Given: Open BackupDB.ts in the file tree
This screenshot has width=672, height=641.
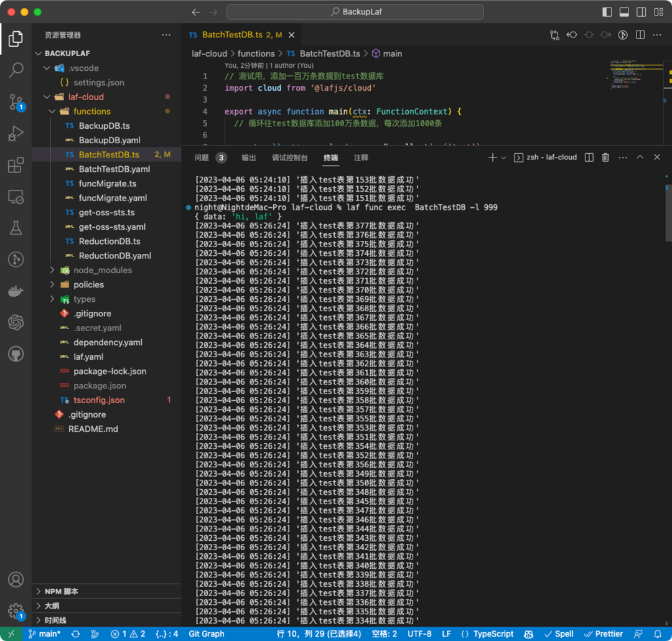Looking at the screenshot, I should pyautogui.click(x=104, y=126).
